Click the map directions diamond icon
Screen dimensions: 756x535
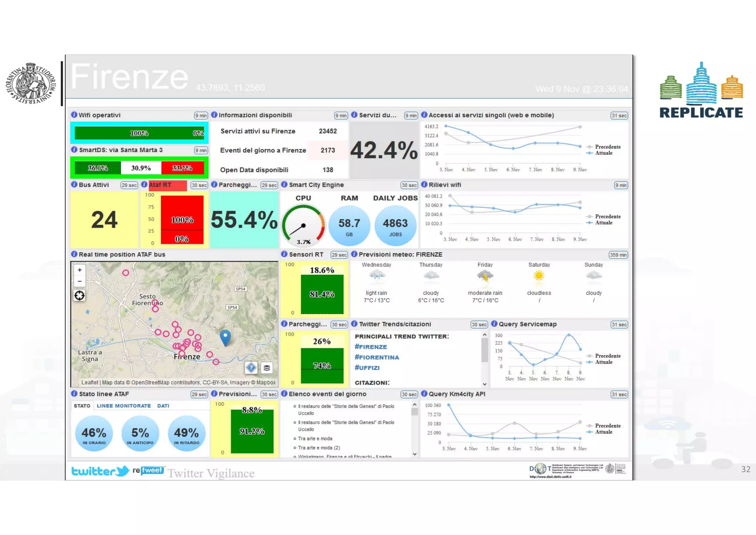pyautogui.click(x=251, y=368)
